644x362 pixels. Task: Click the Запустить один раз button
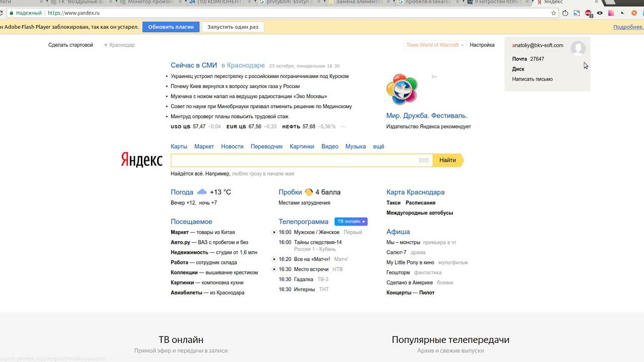point(233,27)
